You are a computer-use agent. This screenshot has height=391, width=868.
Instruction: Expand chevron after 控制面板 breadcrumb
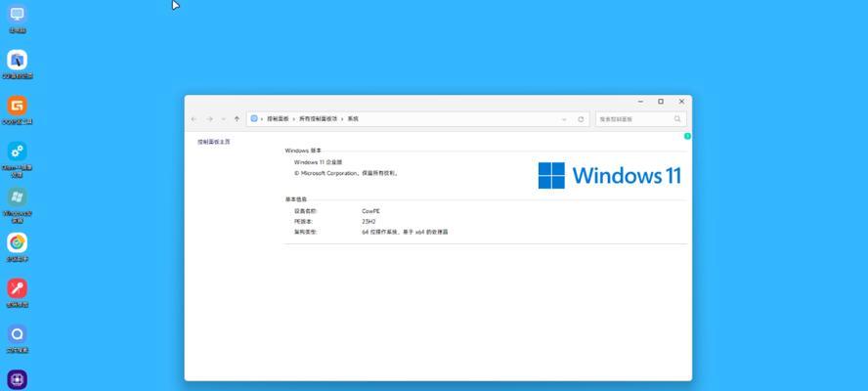tap(294, 119)
